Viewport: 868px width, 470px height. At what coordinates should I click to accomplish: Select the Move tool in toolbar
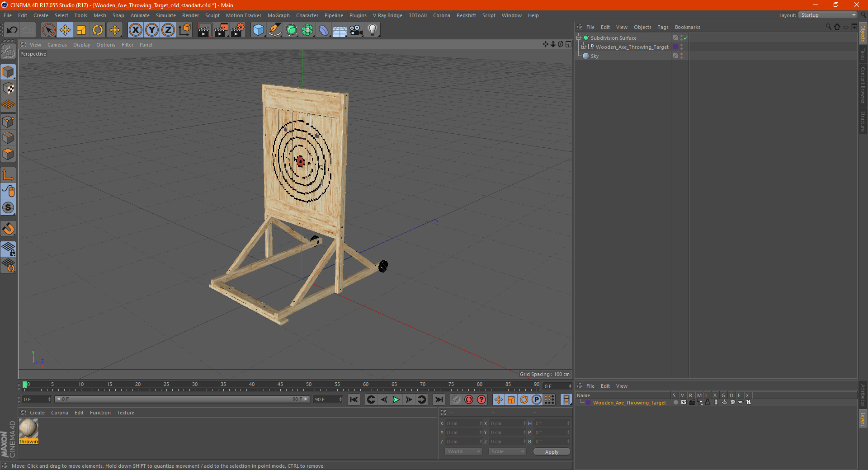pos(65,30)
